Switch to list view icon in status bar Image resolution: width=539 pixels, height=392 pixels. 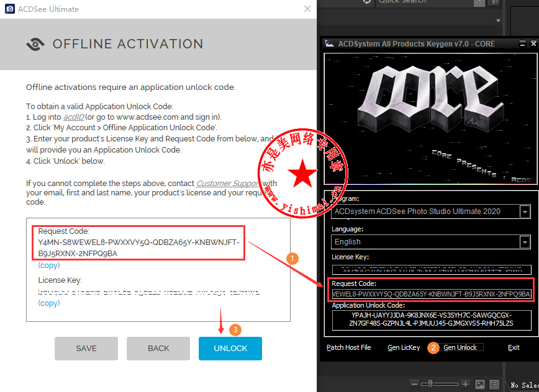pos(494,385)
